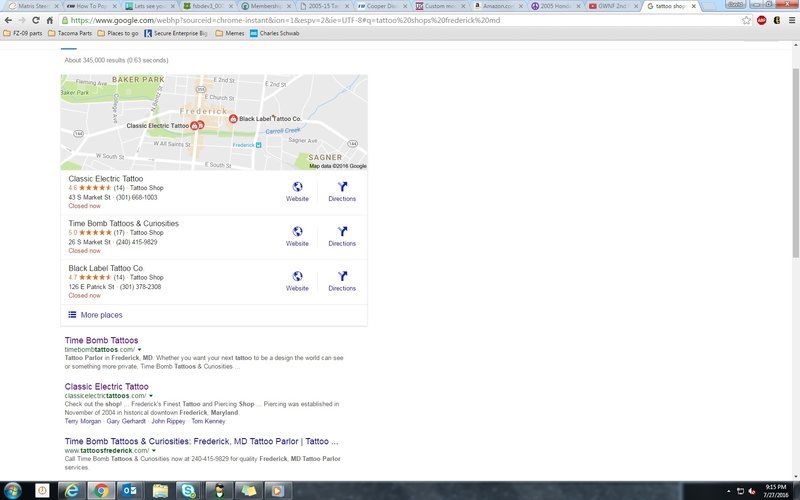Open the Sticky Notes taskbar icon
This screenshot has width=800, height=500.
[x=248, y=491]
